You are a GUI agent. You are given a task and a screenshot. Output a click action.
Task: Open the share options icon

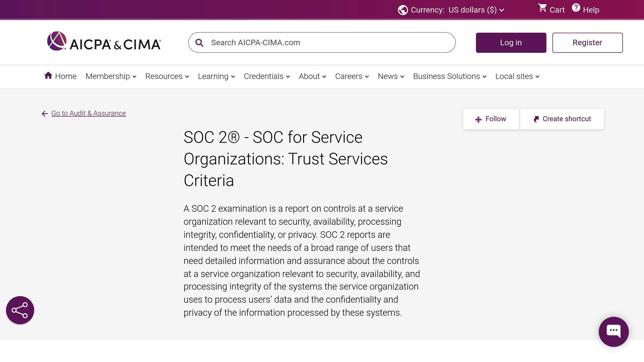20,310
